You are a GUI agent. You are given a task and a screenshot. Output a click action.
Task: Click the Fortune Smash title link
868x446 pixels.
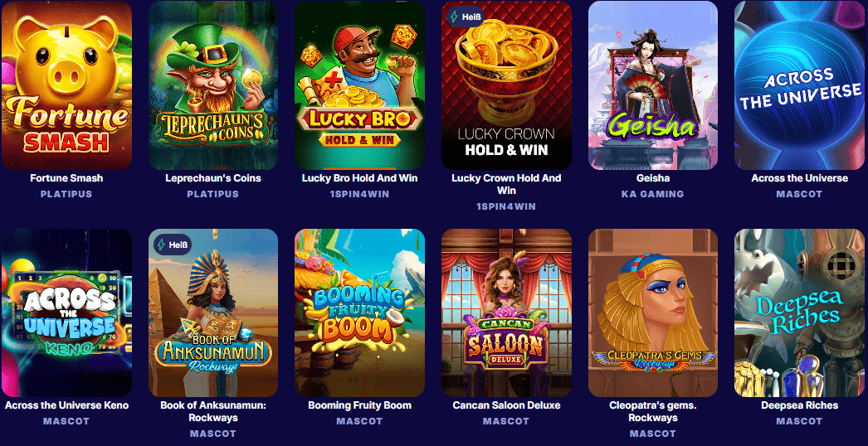point(66,178)
